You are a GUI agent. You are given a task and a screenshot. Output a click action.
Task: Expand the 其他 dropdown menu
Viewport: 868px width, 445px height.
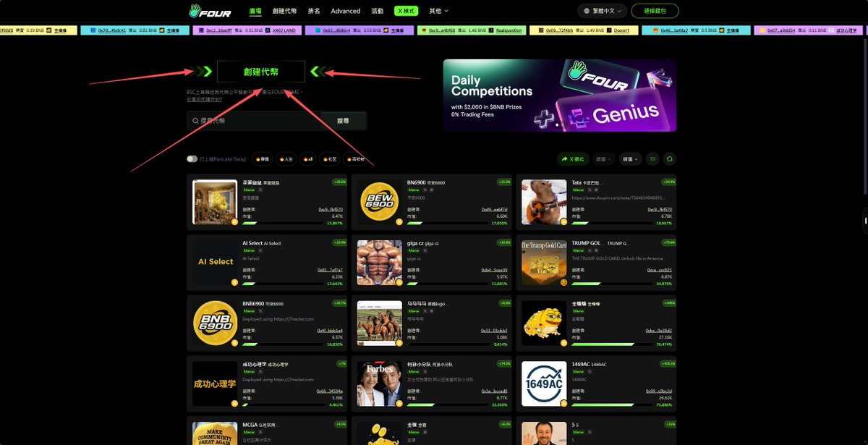[x=438, y=11]
